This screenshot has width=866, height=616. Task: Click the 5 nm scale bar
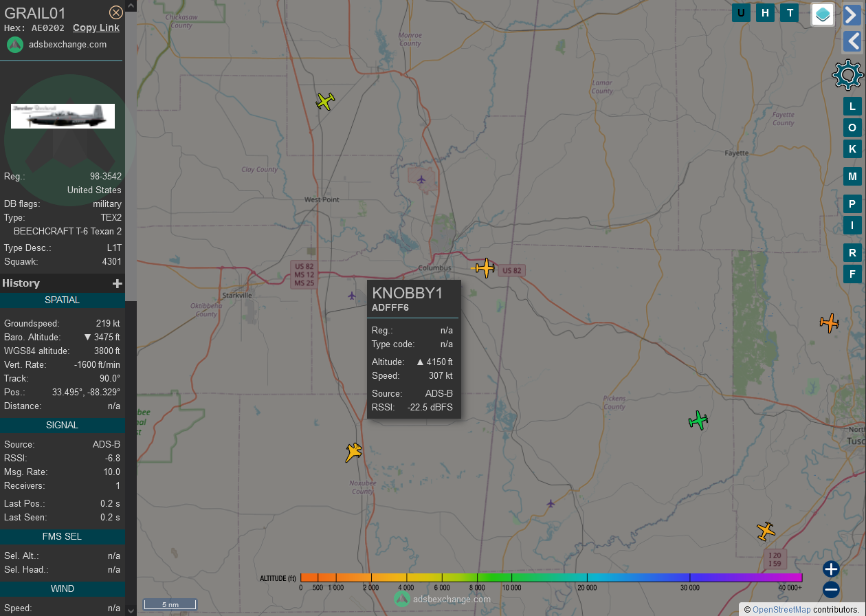(170, 604)
